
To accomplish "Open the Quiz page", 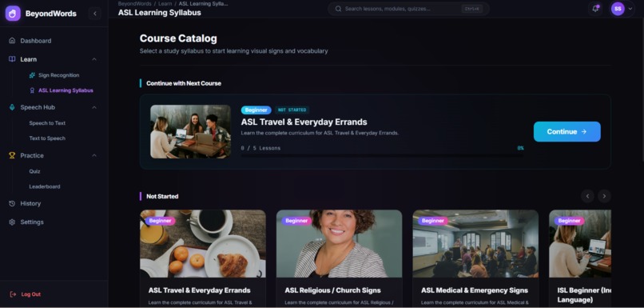I will pyautogui.click(x=34, y=171).
